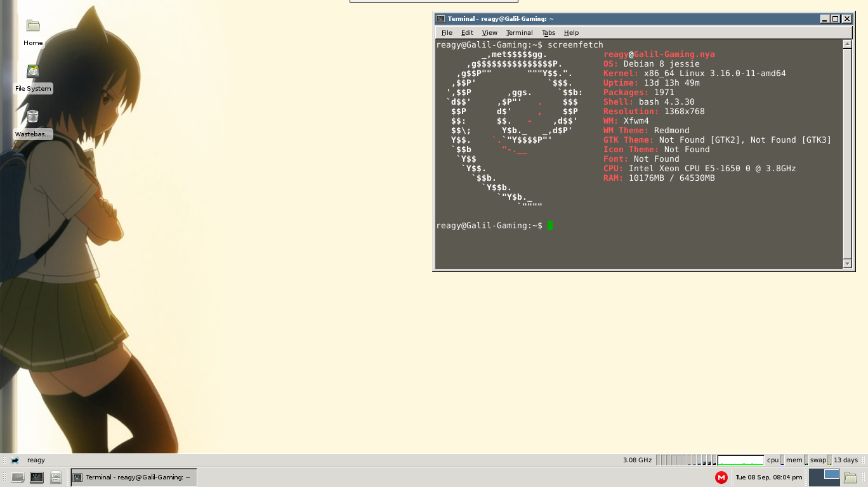868x487 pixels.
Task: Maximize the Terminal window
Action: click(x=836, y=19)
